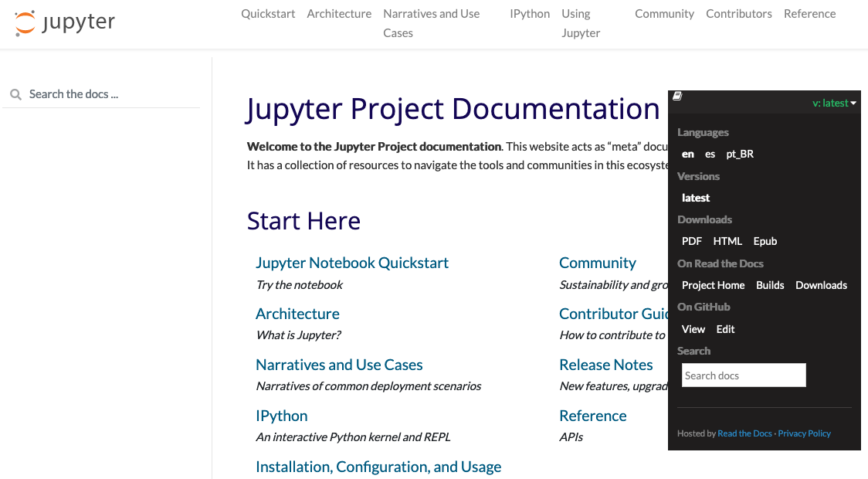
Task: Go to IPython in top navigation
Action: coord(530,14)
